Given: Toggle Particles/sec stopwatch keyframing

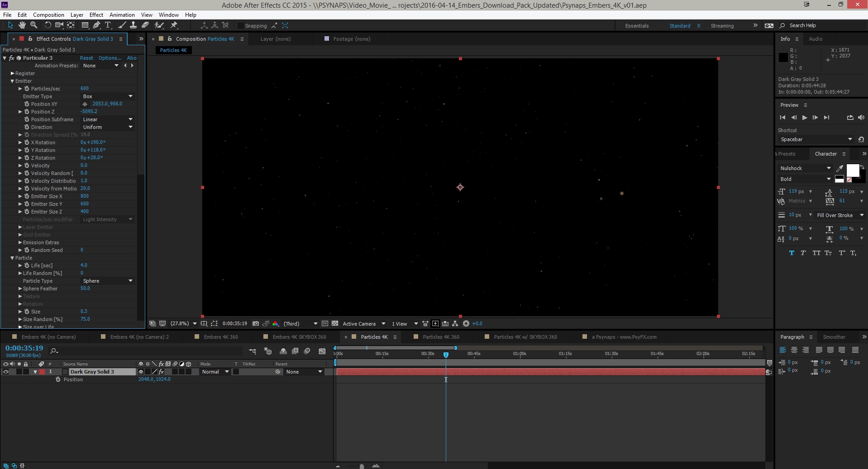Looking at the screenshot, I should pos(27,89).
